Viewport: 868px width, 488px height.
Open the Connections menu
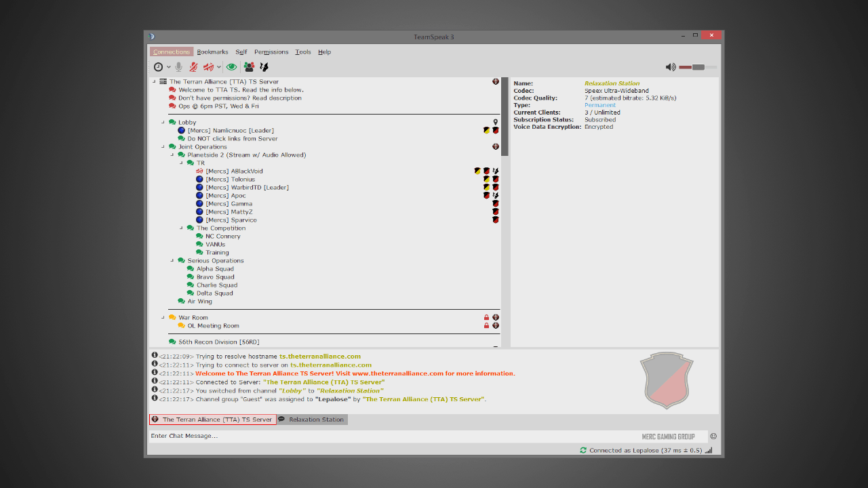(x=172, y=52)
